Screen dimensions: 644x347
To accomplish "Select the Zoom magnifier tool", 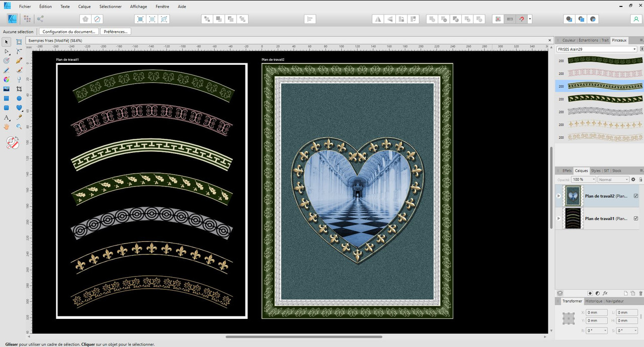I will click(19, 127).
